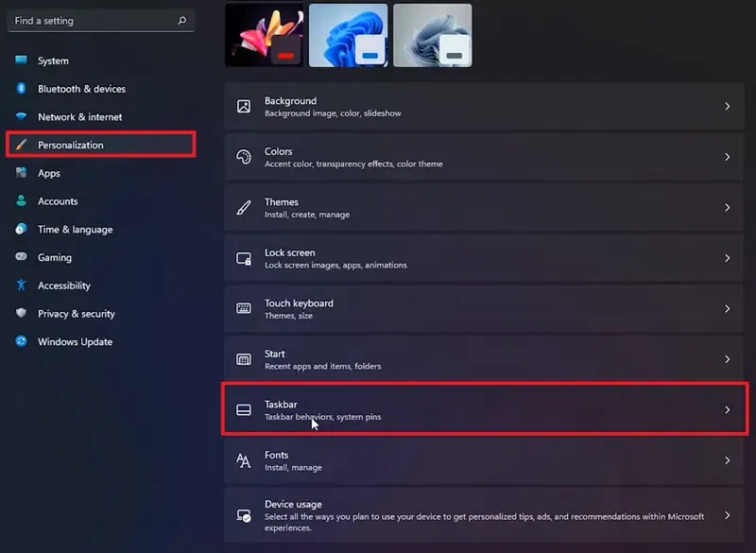Apply the gray bloom theme thumbnail
This screenshot has height=553, width=756.
(433, 35)
